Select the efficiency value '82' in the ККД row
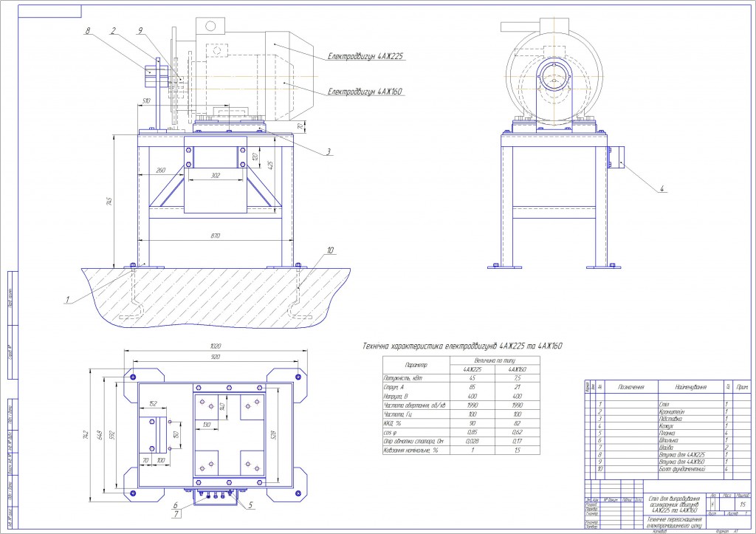Image resolution: width=756 pixels, height=534 pixels. pos(518,423)
